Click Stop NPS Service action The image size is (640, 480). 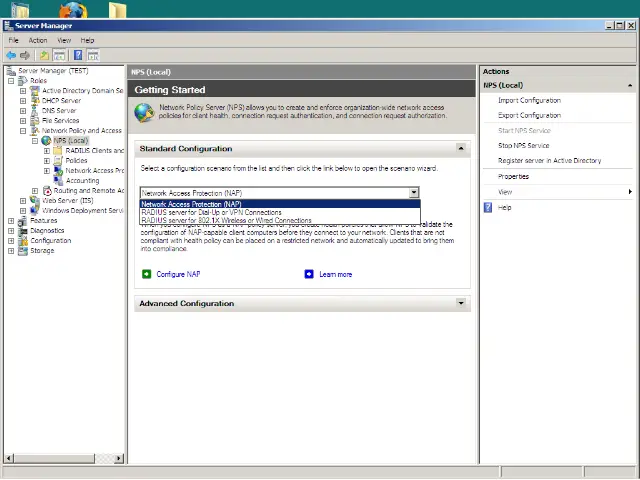click(524, 146)
